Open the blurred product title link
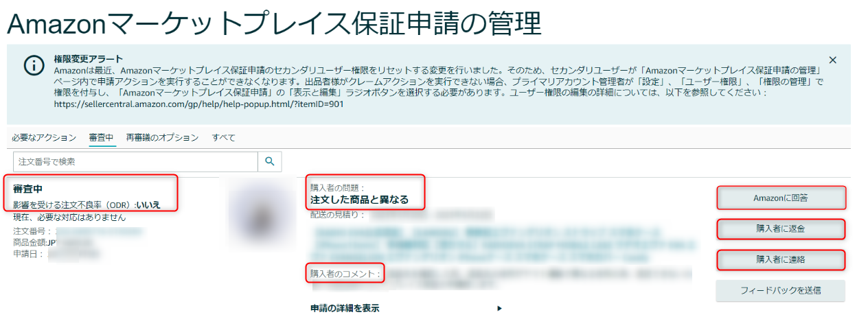This screenshot has width=868, height=330. [x=503, y=244]
